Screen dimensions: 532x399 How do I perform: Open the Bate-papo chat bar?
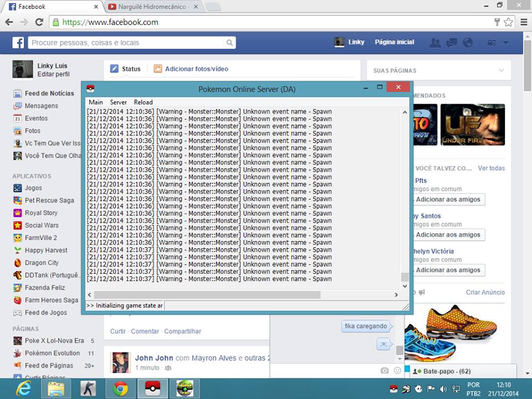[x=463, y=371]
